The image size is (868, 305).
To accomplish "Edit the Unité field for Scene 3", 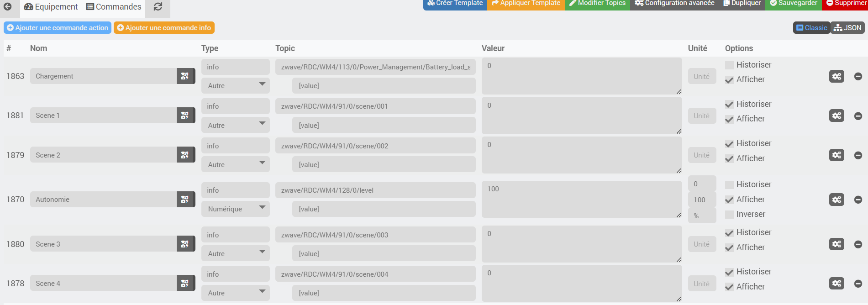I will pyautogui.click(x=702, y=244).
